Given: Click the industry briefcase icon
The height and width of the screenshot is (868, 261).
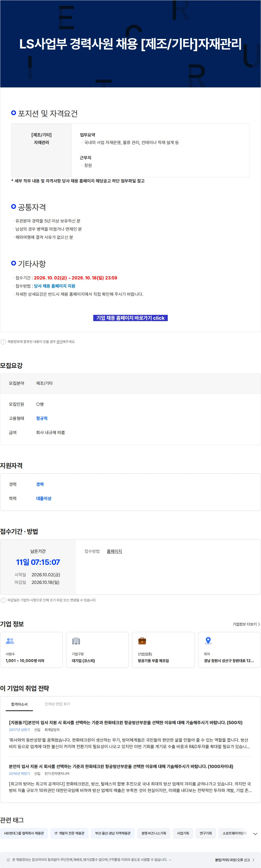Looking at the screenshot, I should 142,641.
